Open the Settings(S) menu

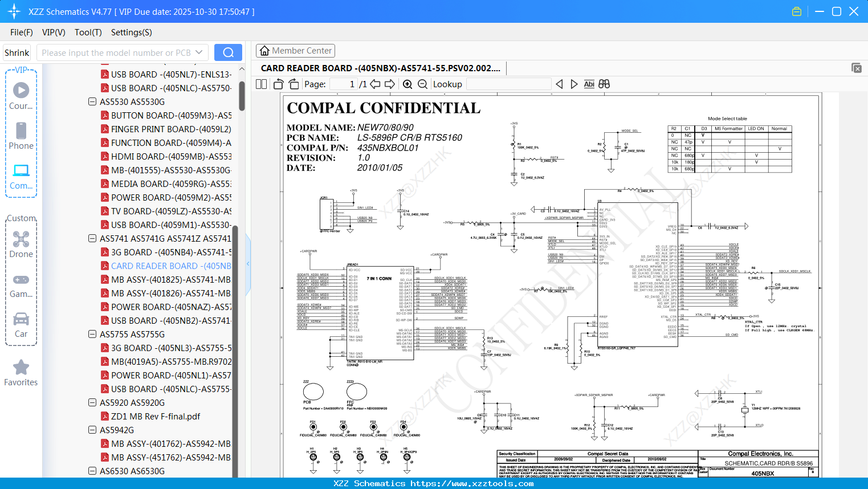point(132,32)
